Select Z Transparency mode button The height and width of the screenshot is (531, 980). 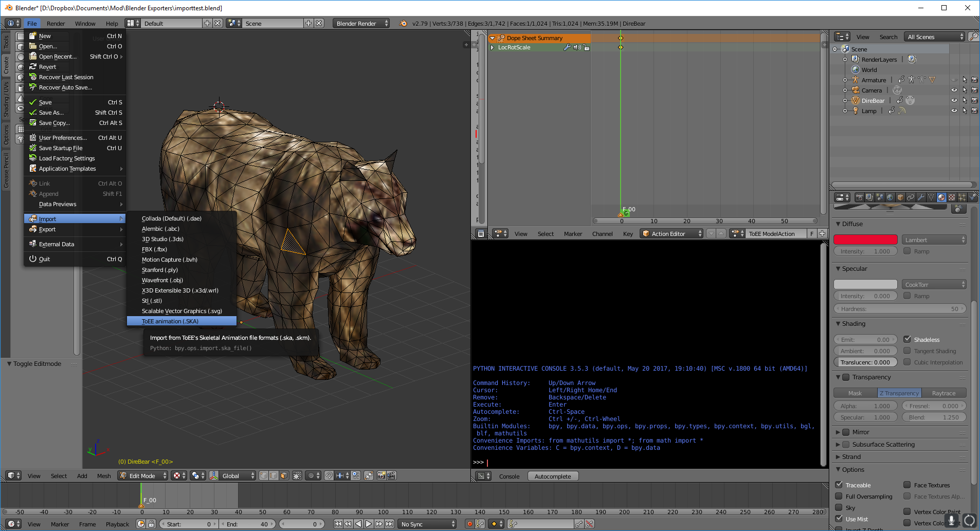[899, 393]
